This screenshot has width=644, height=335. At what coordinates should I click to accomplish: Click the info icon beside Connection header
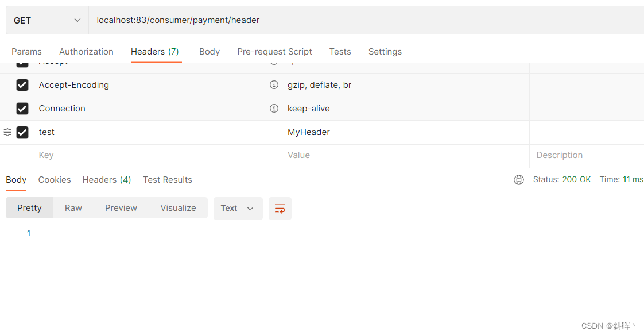[274, 108]
